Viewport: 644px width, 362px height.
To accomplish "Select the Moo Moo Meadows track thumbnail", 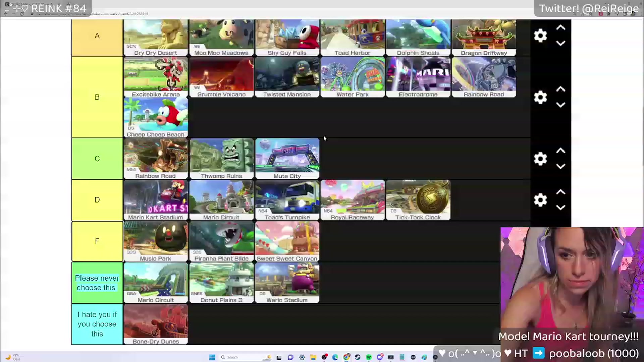I will 221,38.
